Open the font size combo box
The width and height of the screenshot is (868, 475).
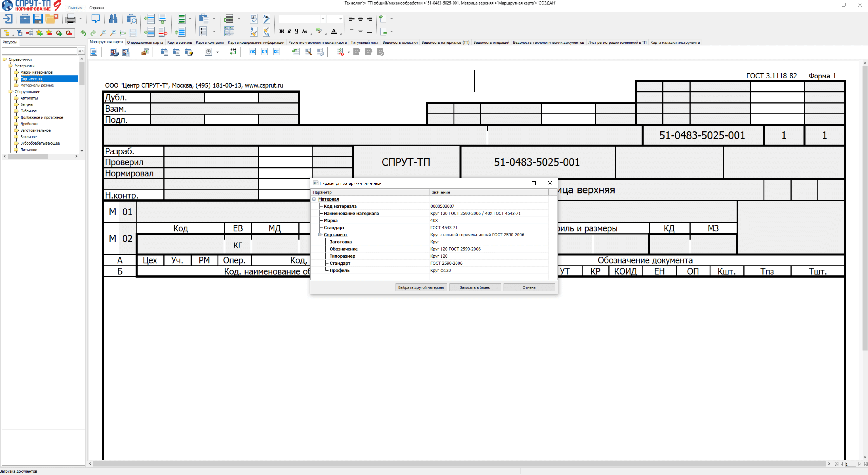(335, 19)
